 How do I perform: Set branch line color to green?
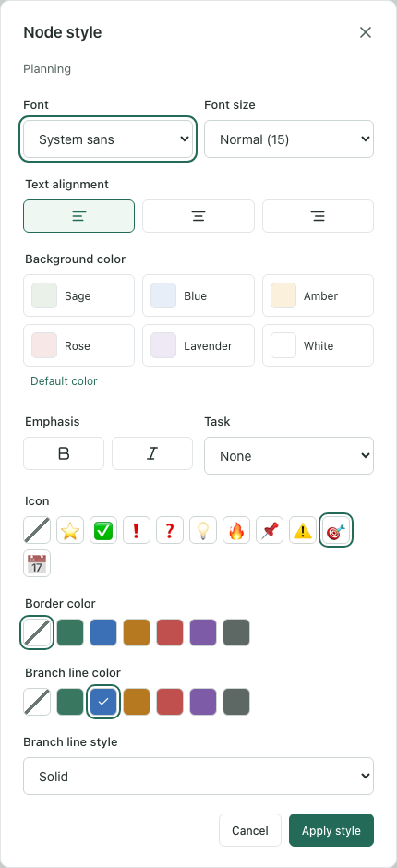pyautogui.click(x=70, y=702)
